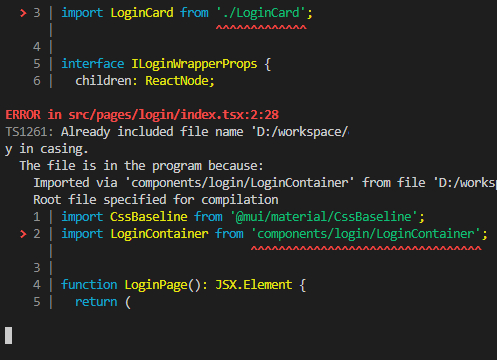Click the terminal cursor block
Screen dimensions: 497x360
[9, 335]
